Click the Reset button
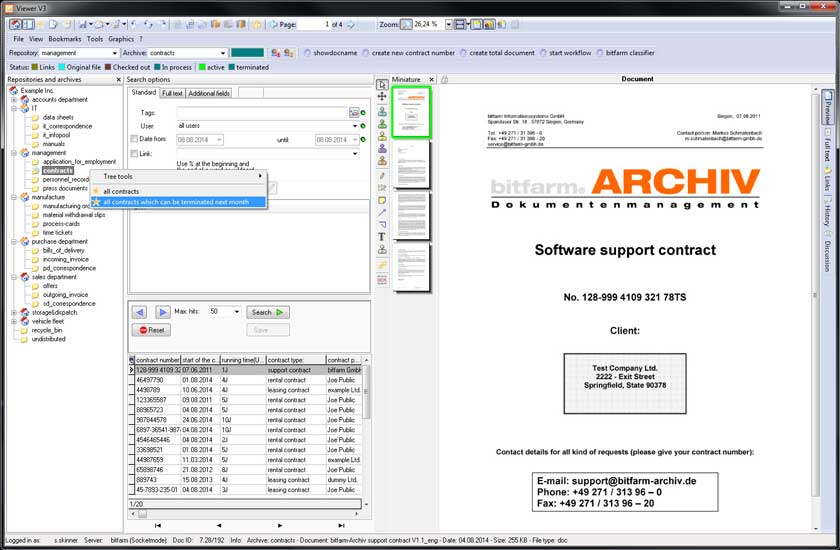Screen dimensions: 840x550 tap(152, 330)
